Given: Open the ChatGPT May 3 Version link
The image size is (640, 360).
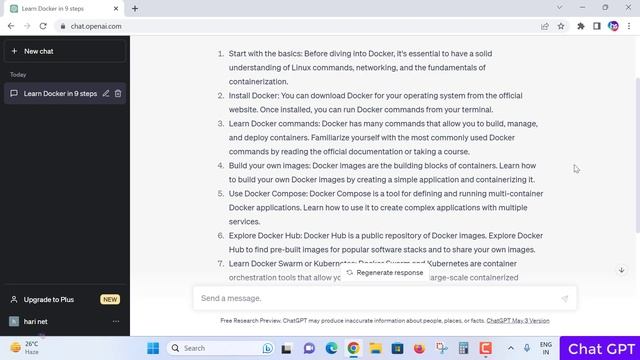Looking at the screenshot, I should tap(518, 321).
